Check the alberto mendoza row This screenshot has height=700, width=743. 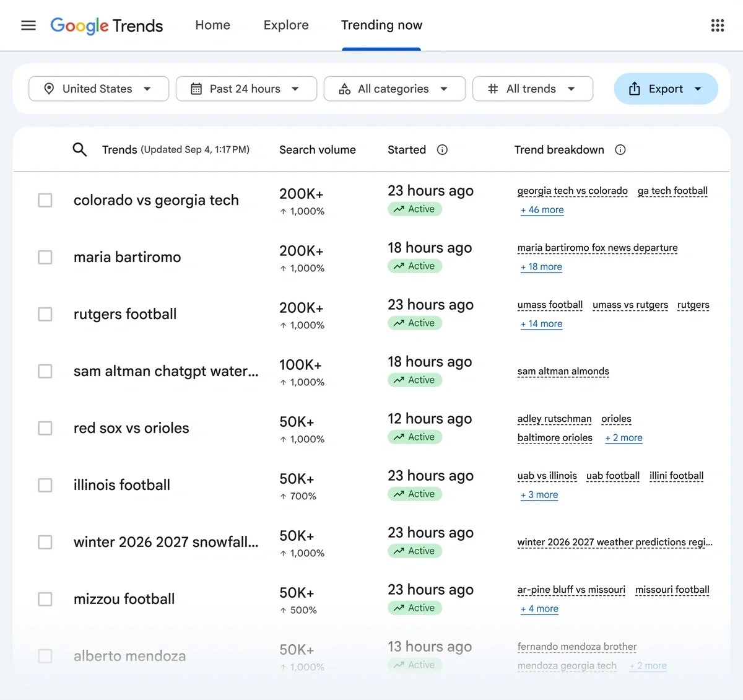[45, 656]
